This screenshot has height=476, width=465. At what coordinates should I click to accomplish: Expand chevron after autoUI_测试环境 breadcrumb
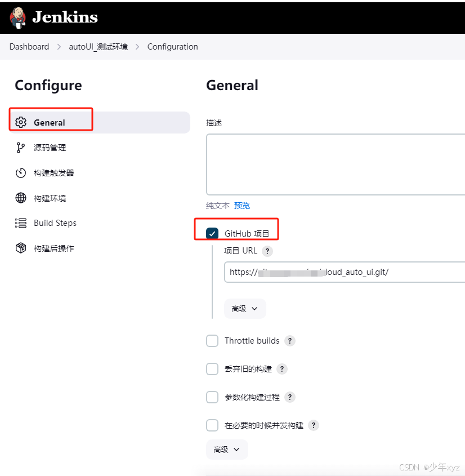click(x=137, y=47)
